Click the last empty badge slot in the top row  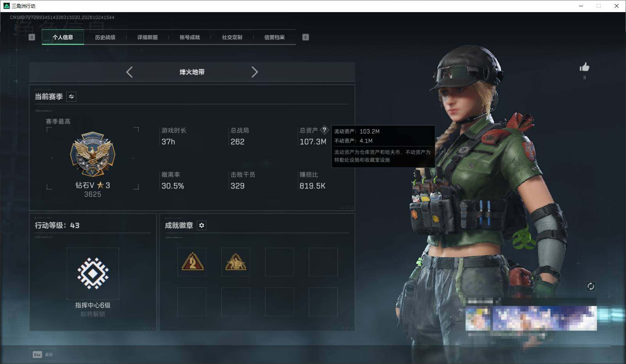[323, 262]
